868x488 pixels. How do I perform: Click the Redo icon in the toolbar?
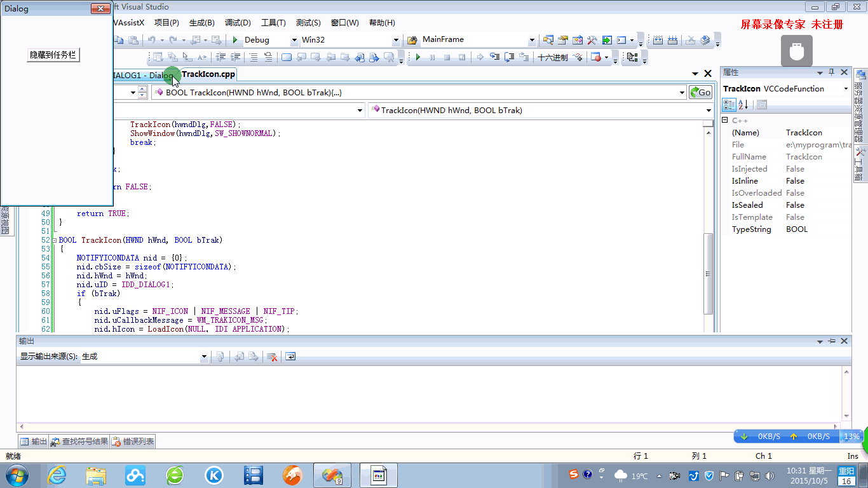click(173, 40)
